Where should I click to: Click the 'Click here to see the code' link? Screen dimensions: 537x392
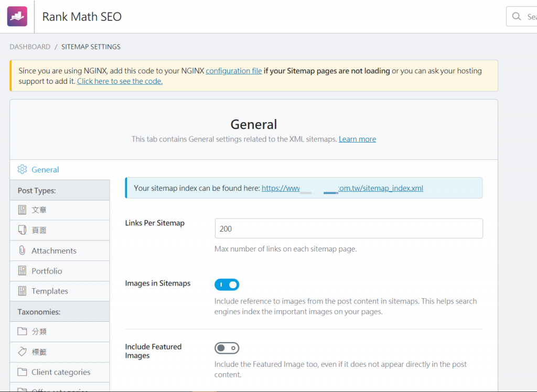pos(120,81)
